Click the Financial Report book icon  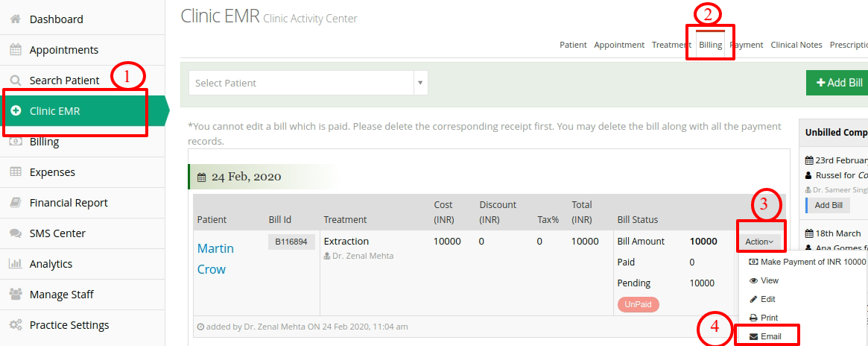click(x=16, y=203)
